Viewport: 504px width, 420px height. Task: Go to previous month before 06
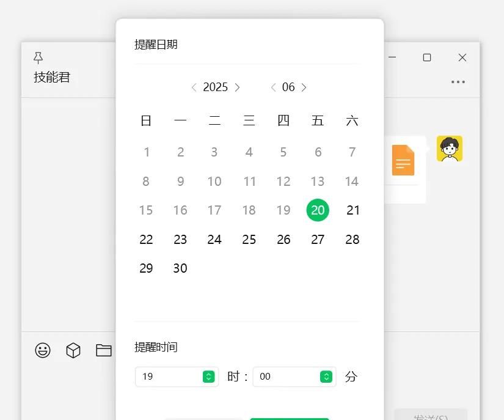[x=274, y=87]
